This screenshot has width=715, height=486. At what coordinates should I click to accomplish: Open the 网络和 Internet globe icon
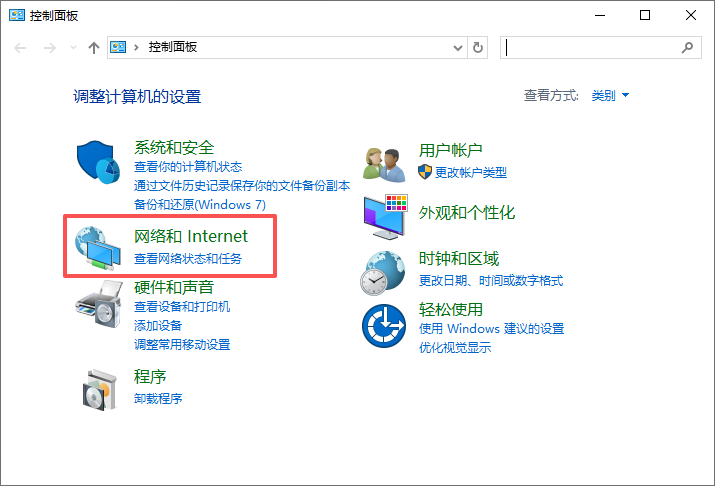[98, 248]
